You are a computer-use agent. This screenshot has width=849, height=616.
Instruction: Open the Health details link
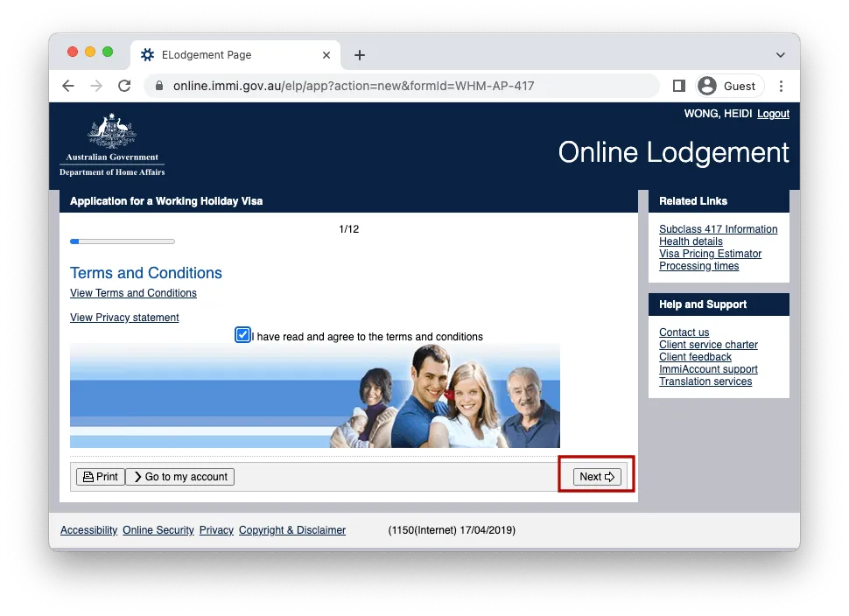(x=691, y=241)
